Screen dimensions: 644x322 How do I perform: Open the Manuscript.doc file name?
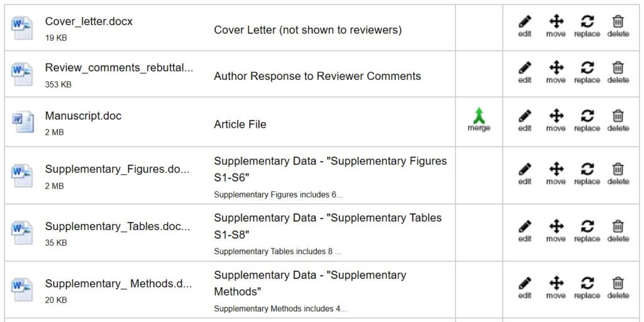click(x=83, y=116)
